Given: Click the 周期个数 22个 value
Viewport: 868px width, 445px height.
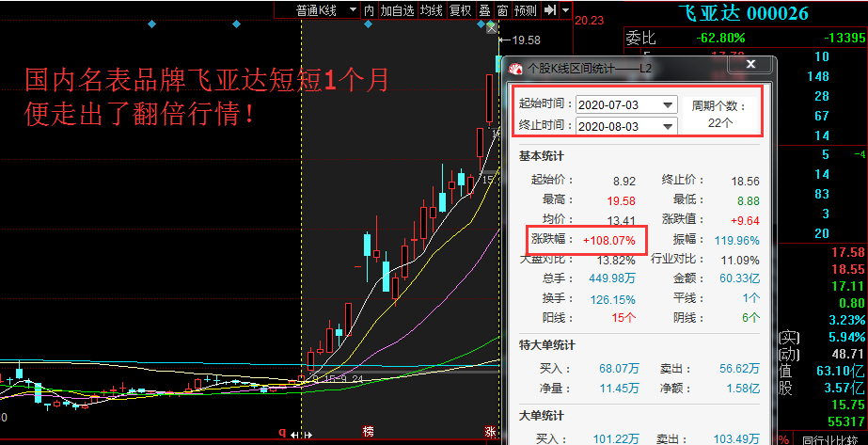Looking at the screenshot, I should point(719,123).
